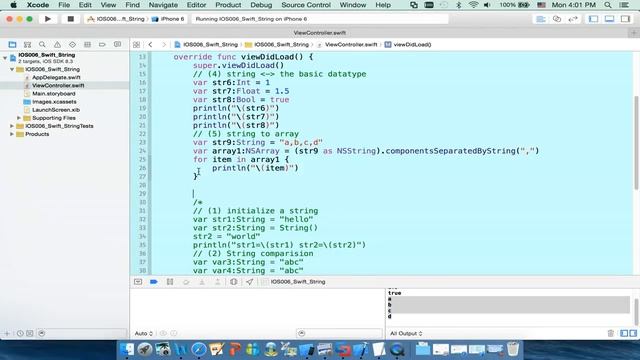
Task: Open Finder from the Dock
Action: [x=127, y=349]
